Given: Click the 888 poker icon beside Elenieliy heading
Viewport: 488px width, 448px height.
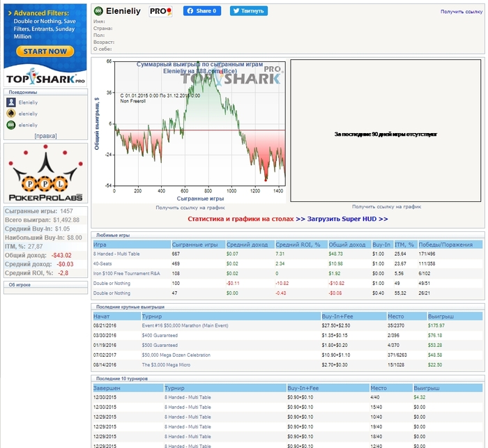Looking at the screenshot, I should point(98,11).
